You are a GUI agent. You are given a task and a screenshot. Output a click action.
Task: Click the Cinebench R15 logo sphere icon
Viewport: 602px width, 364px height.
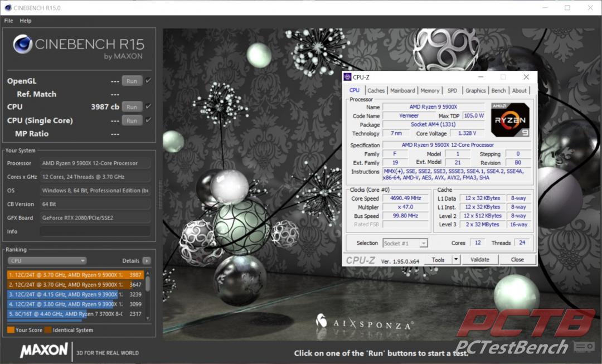coord(22,44)
